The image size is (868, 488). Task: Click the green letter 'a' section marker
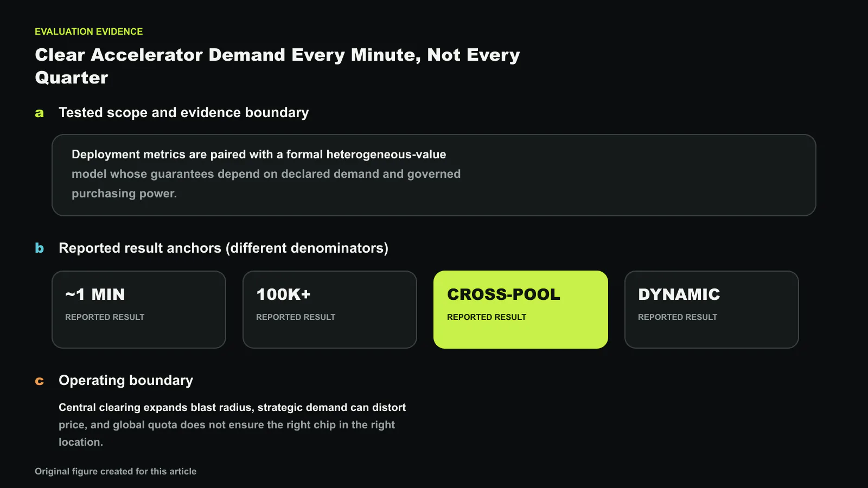tap(39, 113)
